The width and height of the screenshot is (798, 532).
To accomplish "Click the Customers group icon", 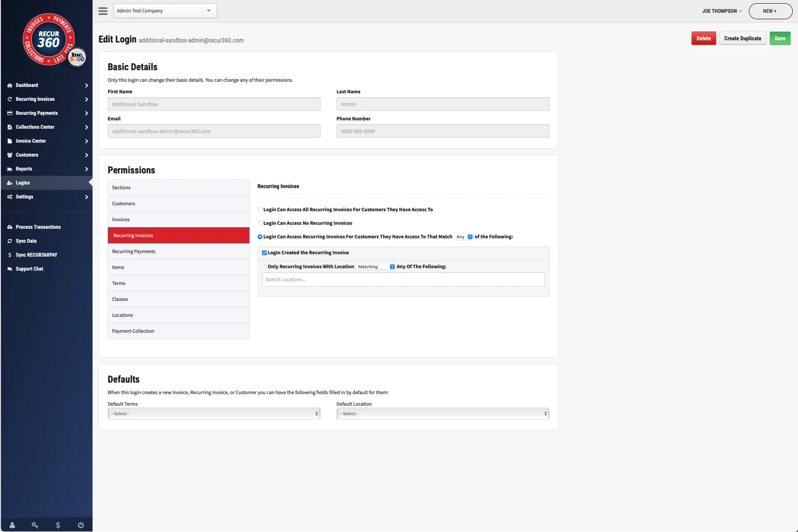I will [x=10, y=155].
